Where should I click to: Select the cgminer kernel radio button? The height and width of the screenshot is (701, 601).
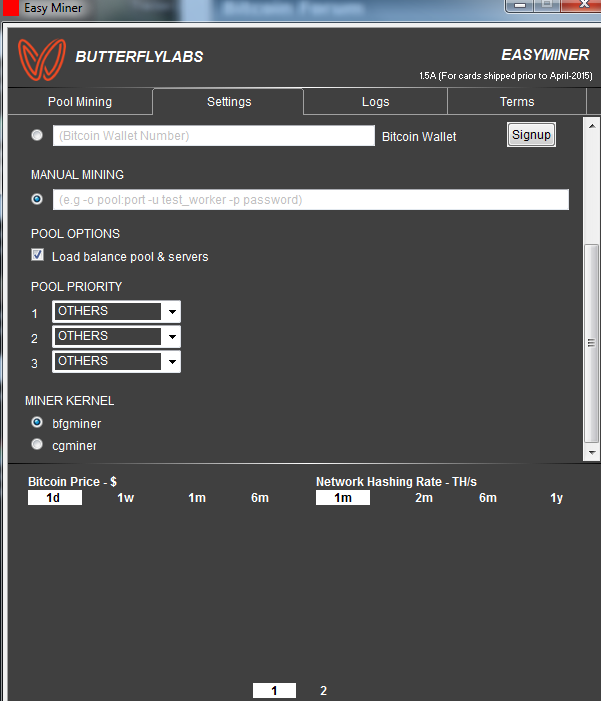tap(37, 444)
